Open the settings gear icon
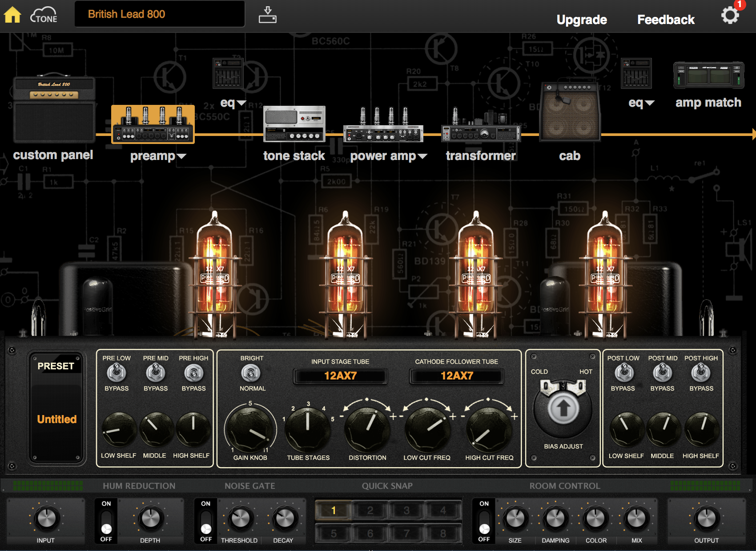756x551 pixels. 730,16
